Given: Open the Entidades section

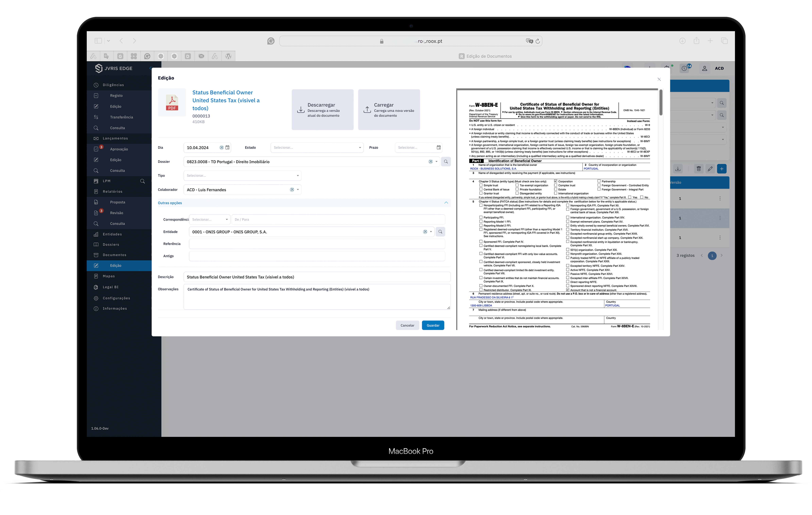Looking at the screenshot, I should (112, 234).
